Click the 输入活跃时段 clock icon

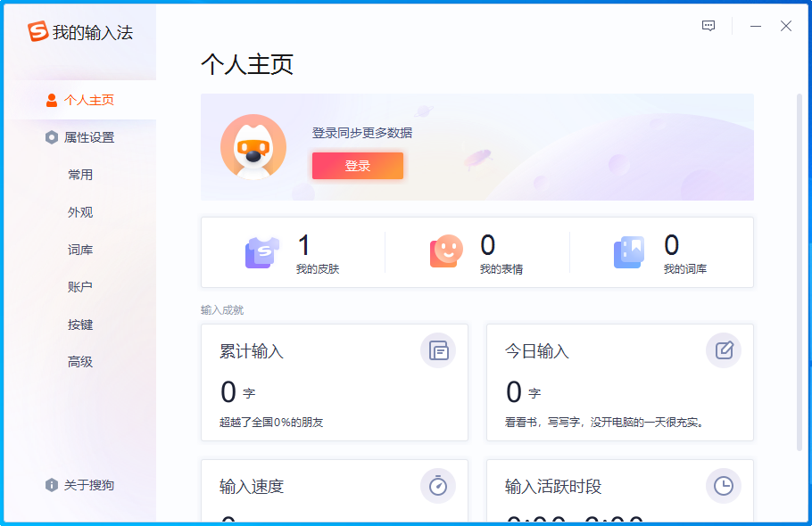coord(724,486)
